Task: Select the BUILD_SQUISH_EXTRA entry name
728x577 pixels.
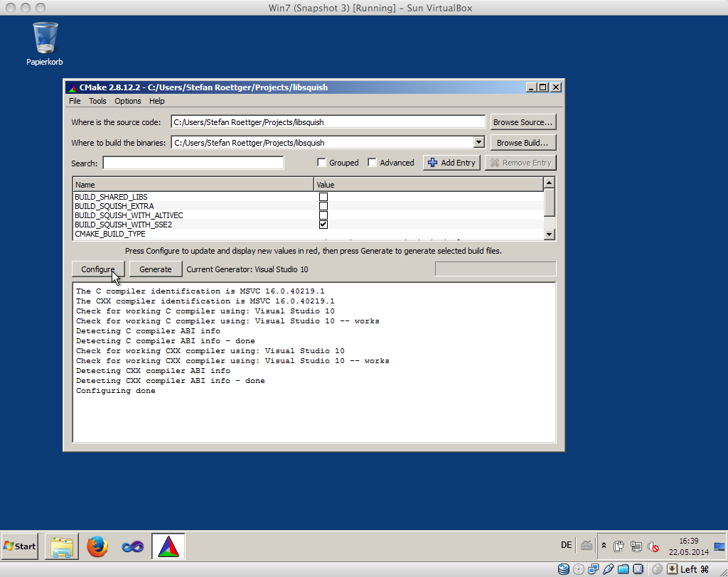Action: tap(114, 206)
